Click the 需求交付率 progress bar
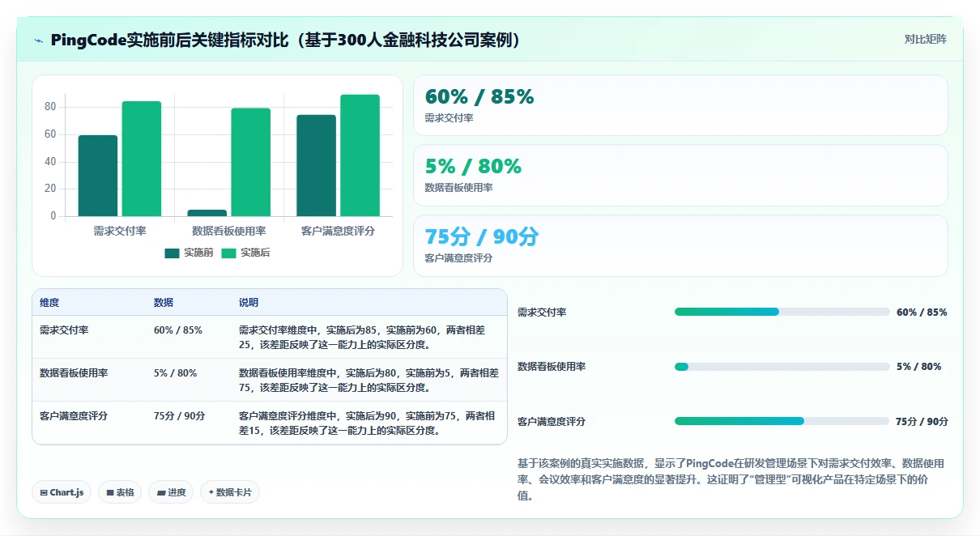The height and width of the screenshot is (536, 980). (782, 312)
